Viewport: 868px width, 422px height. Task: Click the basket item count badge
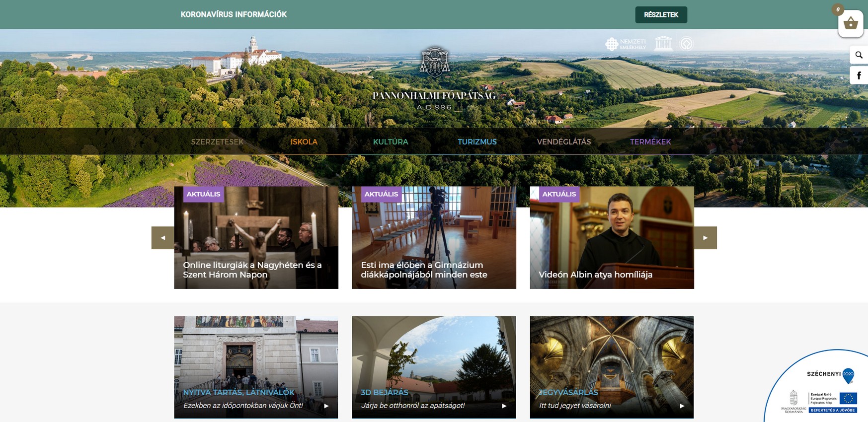click(838, 9)
